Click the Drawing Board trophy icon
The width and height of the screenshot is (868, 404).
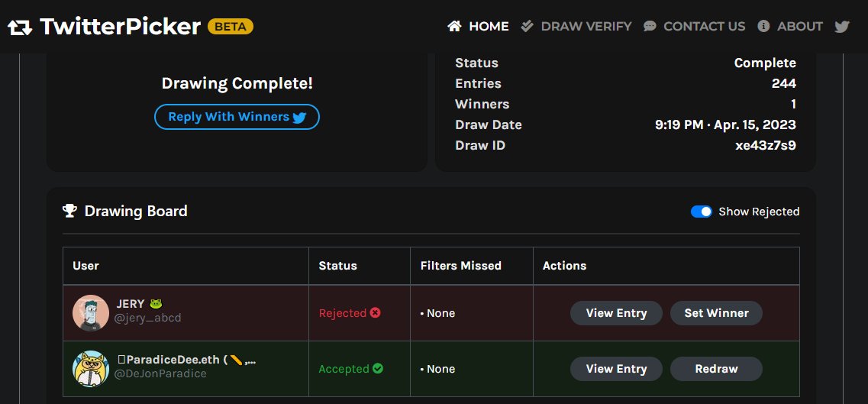[69, 211]
